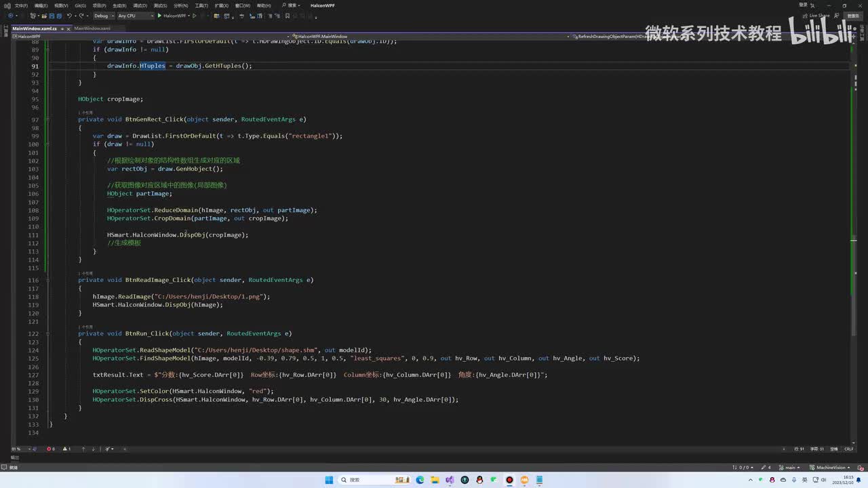Switch to the MainWindow.xaml tab
The image size is (868, 488).
coord(92,28)
